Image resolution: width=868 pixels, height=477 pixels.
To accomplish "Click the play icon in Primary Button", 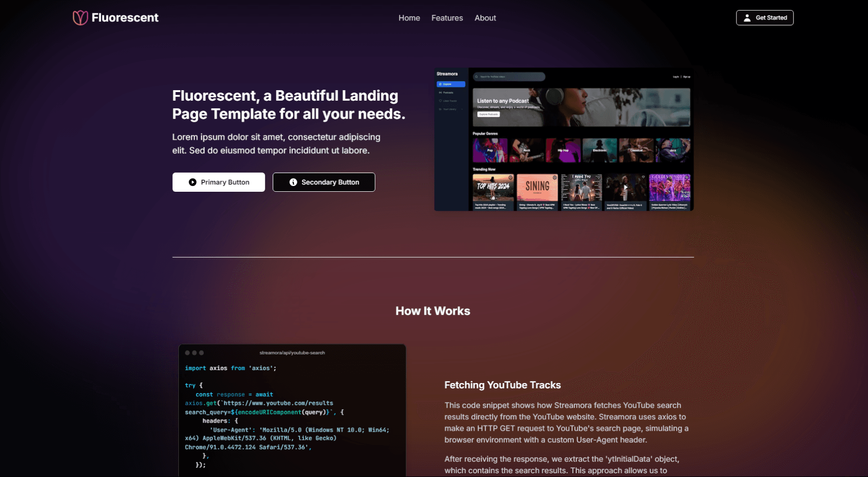I will point(193,182).
